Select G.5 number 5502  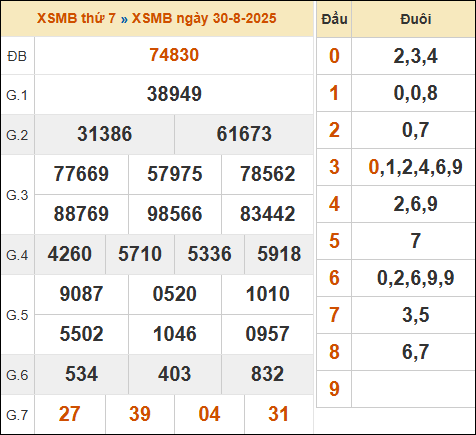[x=81, y=334]
